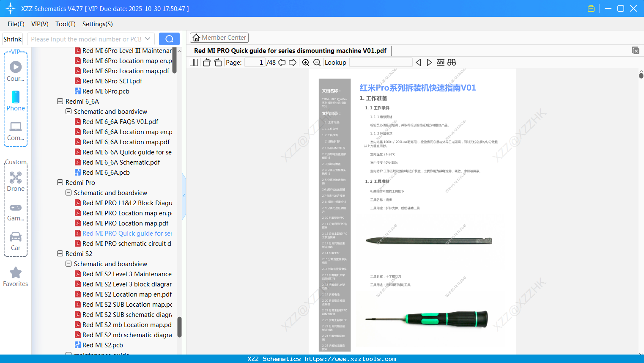This screenshot has width=644, height=363.
Task: Open the Course section in the sidebar
Action: [16, 71]
